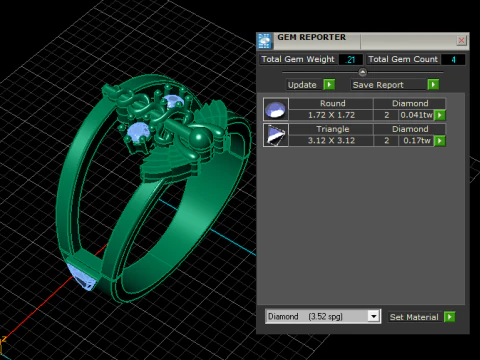Click the GEM REPORTER title bar
Screen dimensions: 480x360
click(x=363, y=41)
